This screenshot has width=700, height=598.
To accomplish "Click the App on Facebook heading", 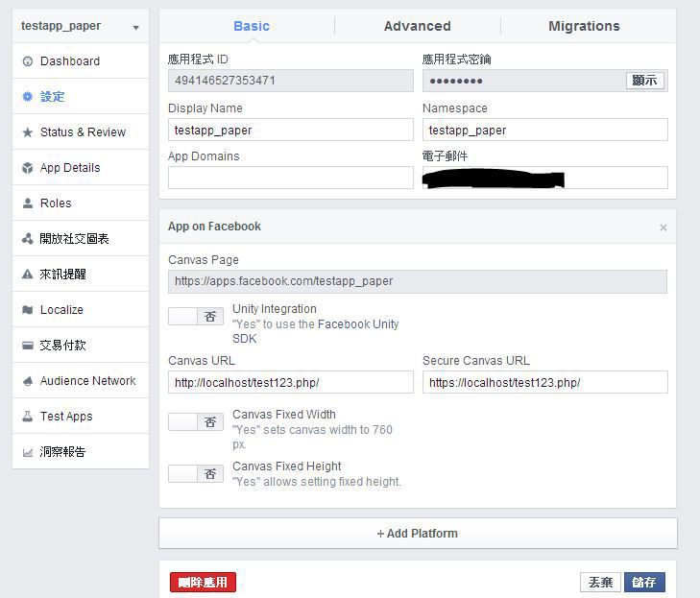I will (214, 227).
